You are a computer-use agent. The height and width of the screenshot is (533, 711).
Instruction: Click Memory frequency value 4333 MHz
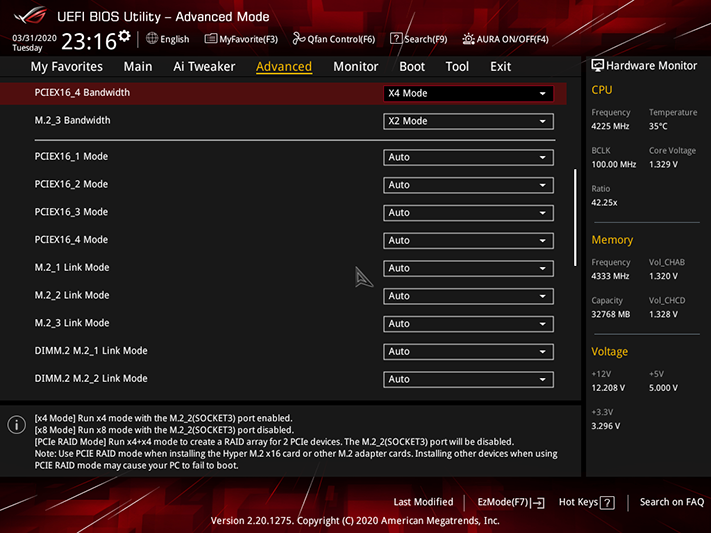coord(610,276)
